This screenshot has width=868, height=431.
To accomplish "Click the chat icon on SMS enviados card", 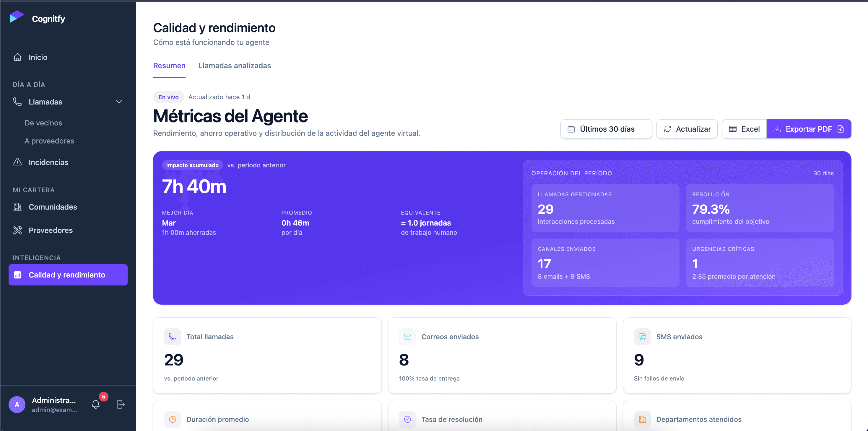I will (x=642, y=337).
